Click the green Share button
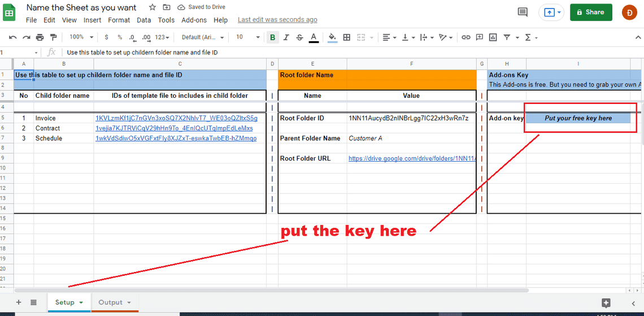 click(590, 12)
